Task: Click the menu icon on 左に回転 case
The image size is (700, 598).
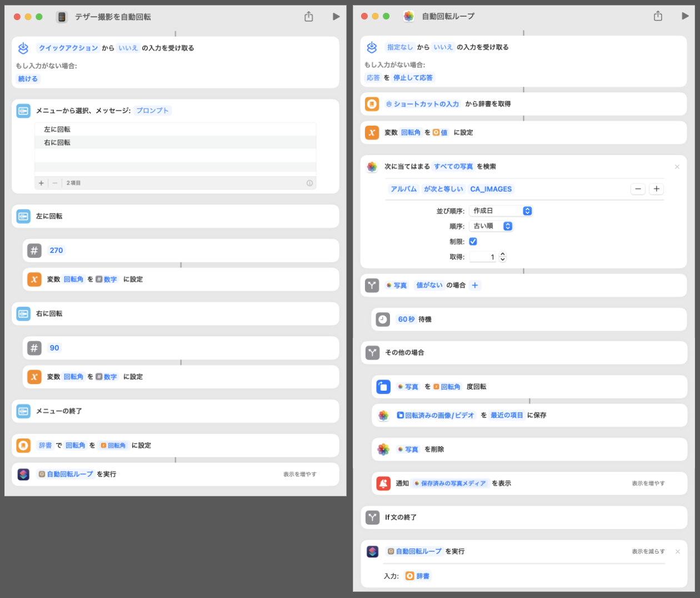Action: tap(23, 216)
